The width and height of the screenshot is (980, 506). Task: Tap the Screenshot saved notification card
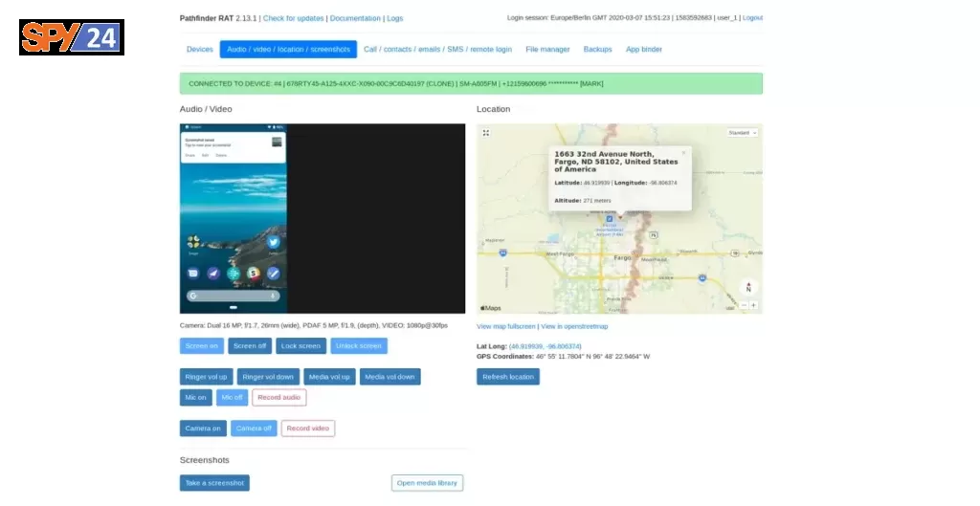pyautogui.click(x=234, y=146)
